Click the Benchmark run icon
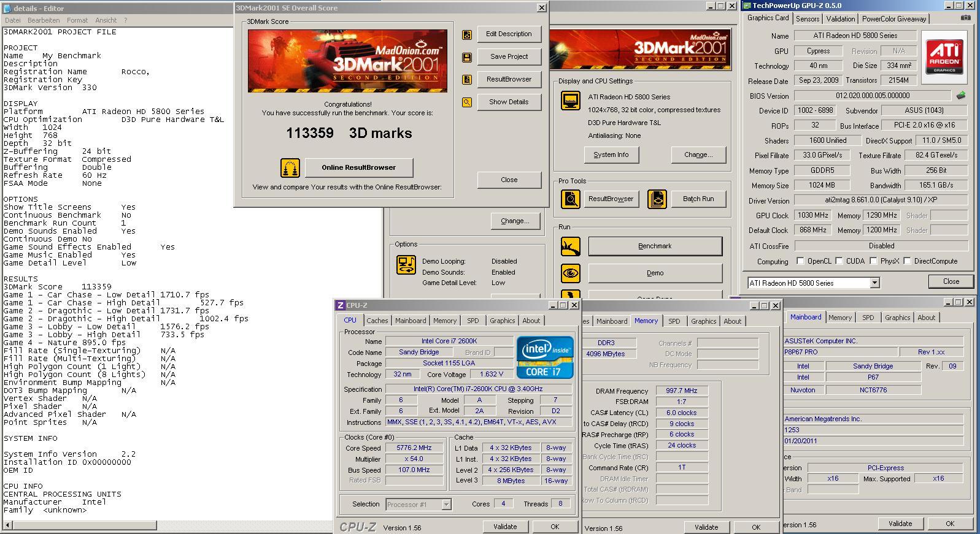 (x=571, y=246)
